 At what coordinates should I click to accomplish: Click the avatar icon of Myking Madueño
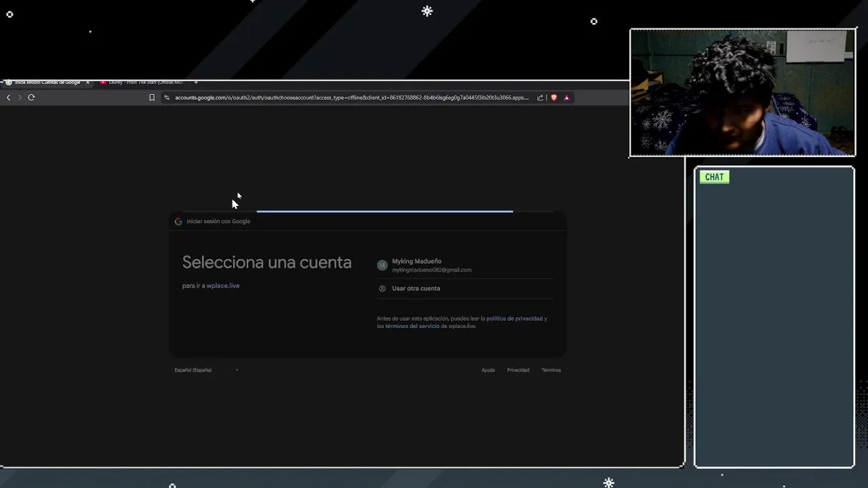382,265
